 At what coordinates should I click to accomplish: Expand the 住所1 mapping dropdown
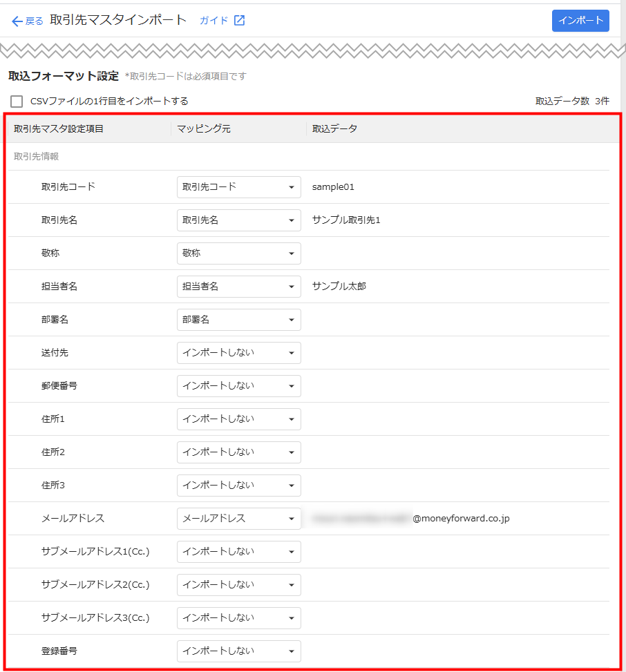click(x=238, y=419)
